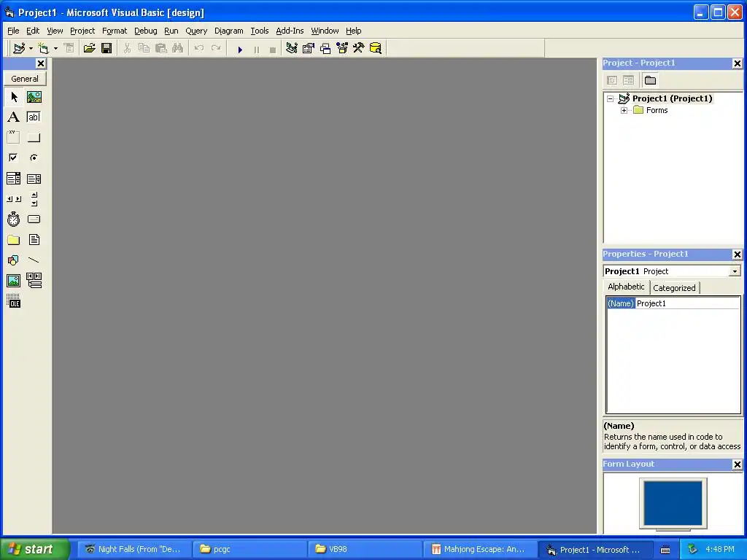Click the View Code button in Project Explorer

pos(612,80)
